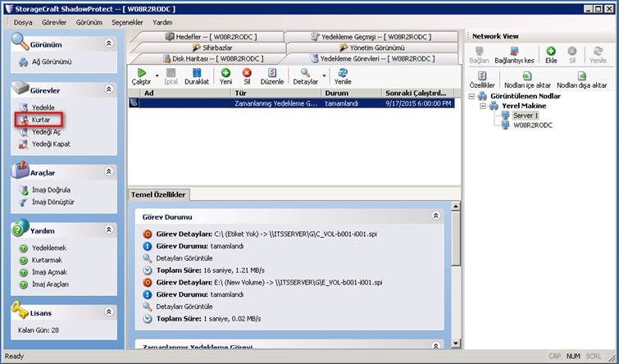Screen dimensions: 619x364
Task: Select Server 1 tree node
Action: pyautogui.click(x=525, y=116)
